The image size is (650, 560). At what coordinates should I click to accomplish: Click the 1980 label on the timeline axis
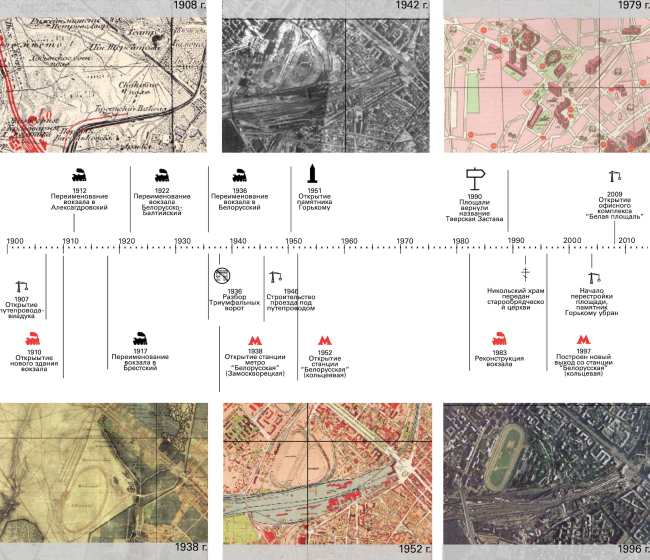point(460,241)
